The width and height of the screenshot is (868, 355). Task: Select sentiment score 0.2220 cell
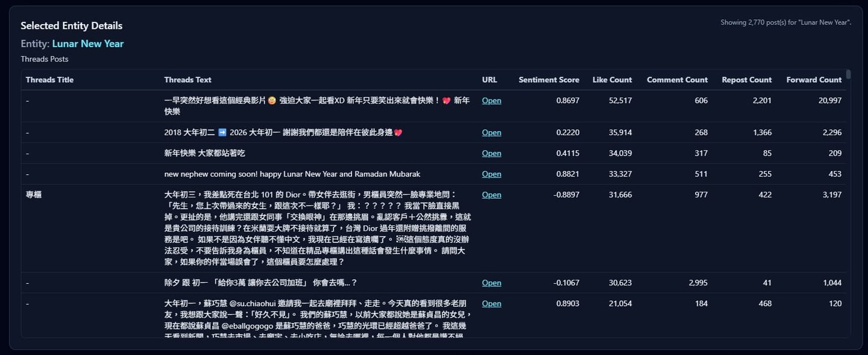pos(568,133)
